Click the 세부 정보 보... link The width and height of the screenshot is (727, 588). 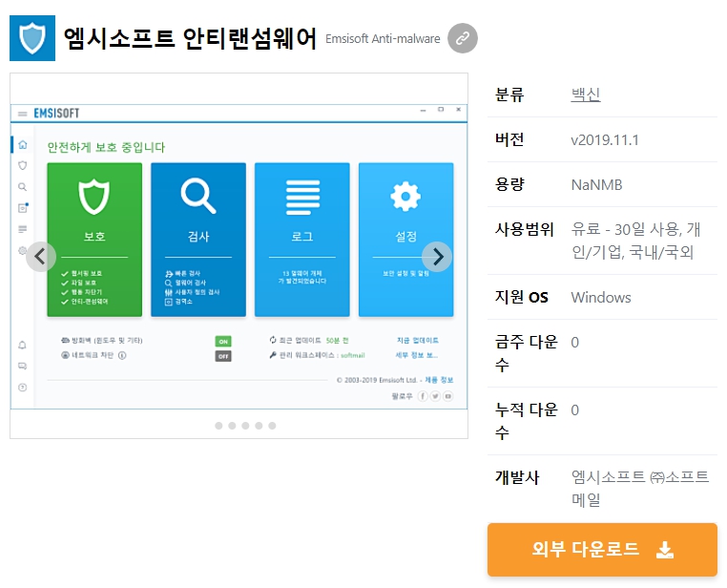click(x=416, y=355)
